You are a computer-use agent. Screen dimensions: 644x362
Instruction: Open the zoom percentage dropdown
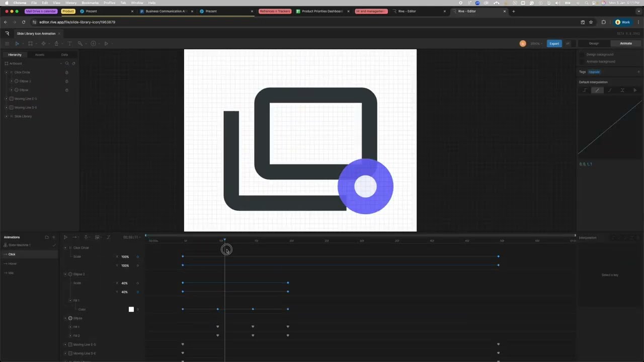[536, 44]
